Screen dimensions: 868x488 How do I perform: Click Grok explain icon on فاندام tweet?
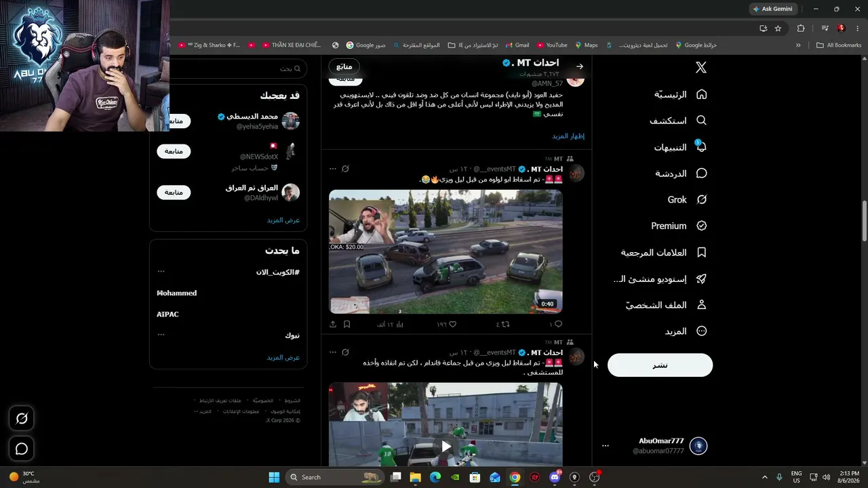click(x=345, y=352)
